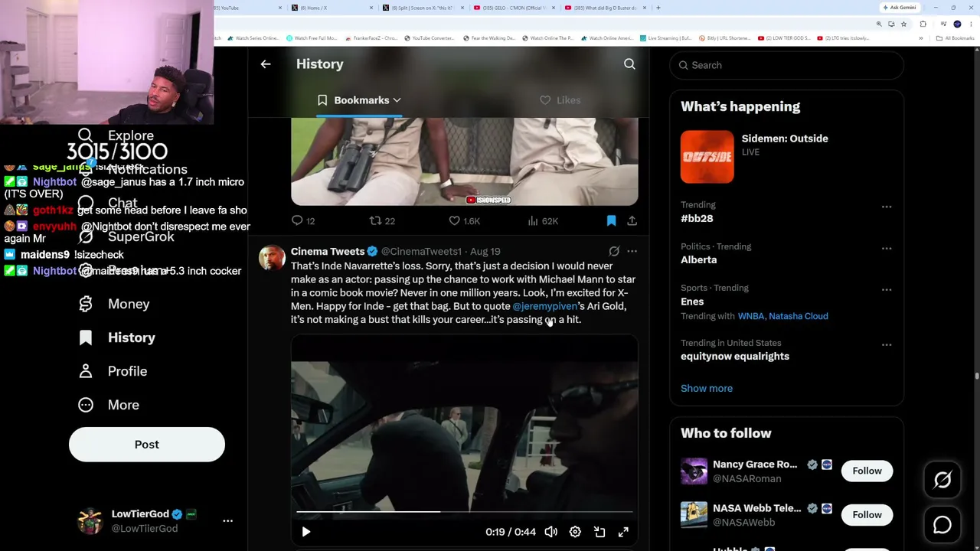Click the SuperGrok sidebar item
Screen dimensions: 980x551
(x=127, y=236)
